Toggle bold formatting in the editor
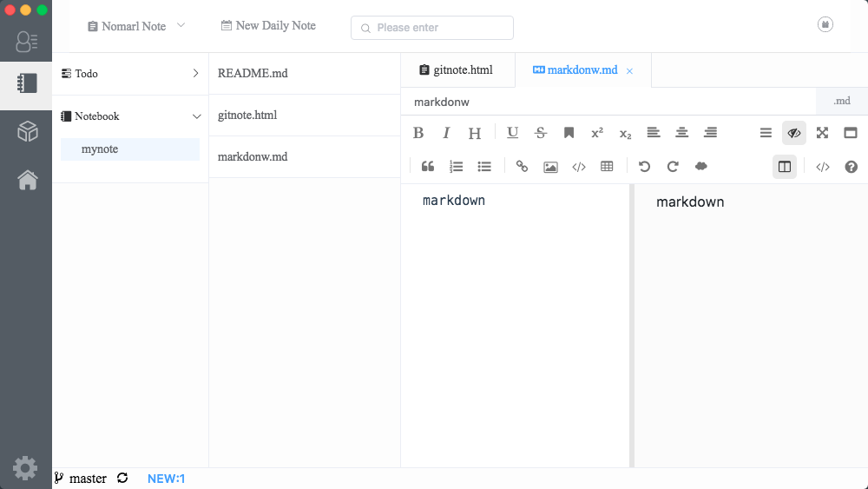 418,133
